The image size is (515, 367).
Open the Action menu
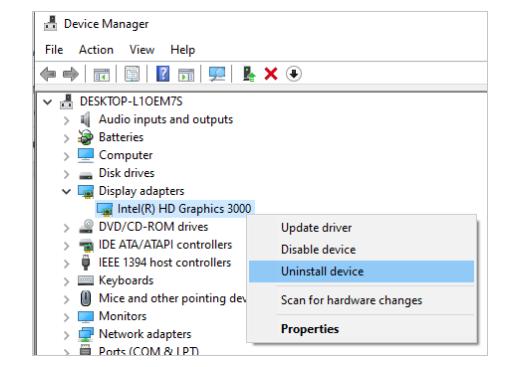(x=96, y=50)
